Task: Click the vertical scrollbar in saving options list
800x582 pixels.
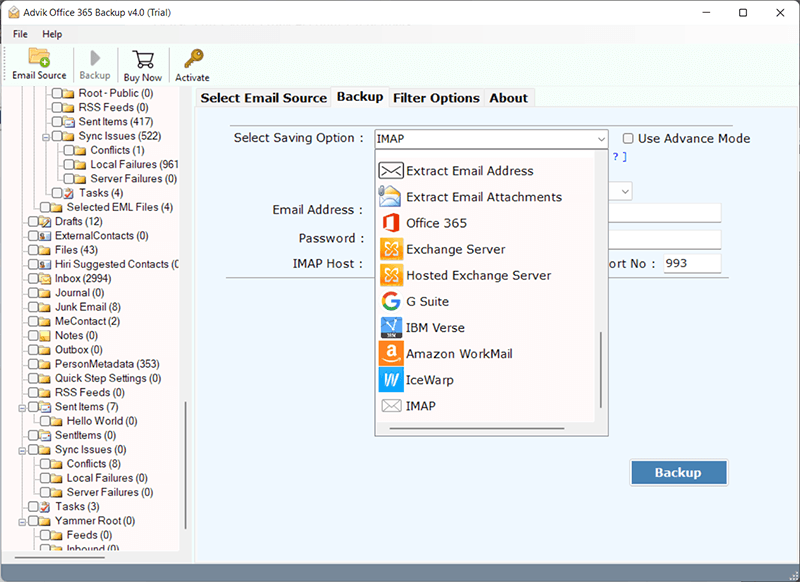Action: [x=601, y=370]
